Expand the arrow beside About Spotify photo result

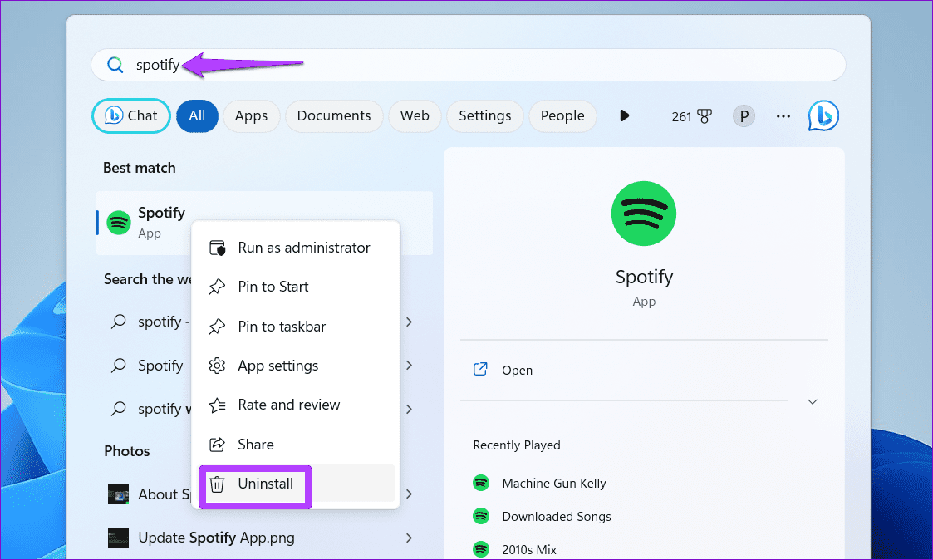point(409,493)
